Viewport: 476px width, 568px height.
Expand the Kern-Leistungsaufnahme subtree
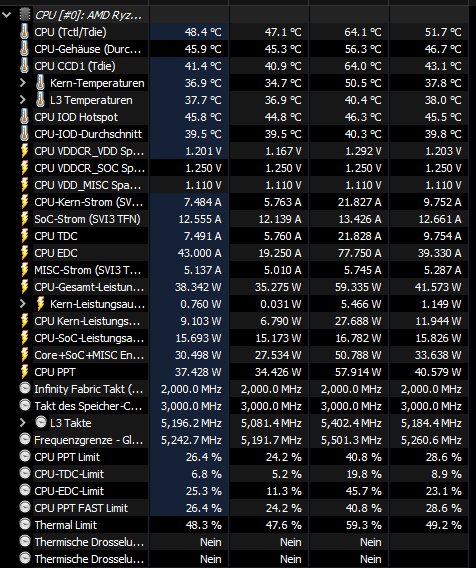pyautogui.click(x=23, y=304)
